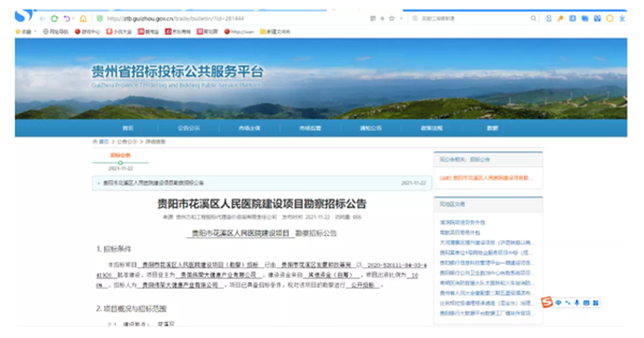The width and height of the screenshot is (644, 338).
Task: Open the dropdown beside the undo icon
Action: [73, 19]
